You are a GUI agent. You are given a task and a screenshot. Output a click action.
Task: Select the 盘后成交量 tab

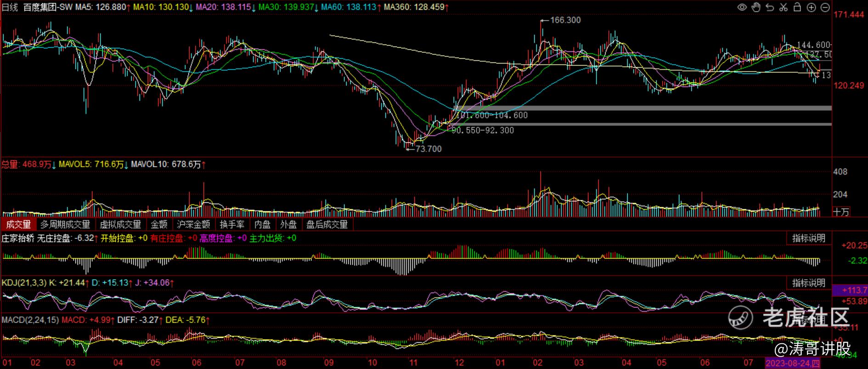click(x=327, y=224)
